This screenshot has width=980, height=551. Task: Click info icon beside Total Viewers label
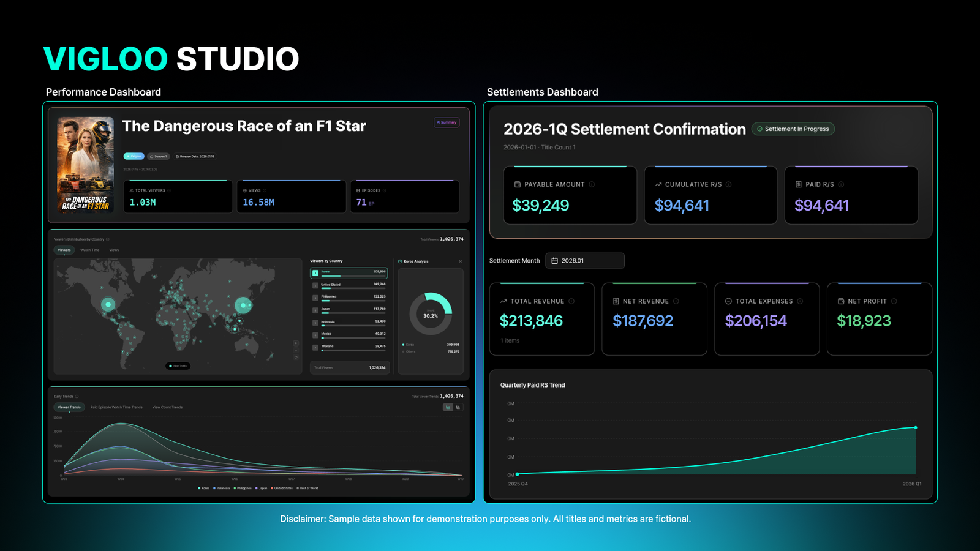pyautogui.click(x=169, y=190)
